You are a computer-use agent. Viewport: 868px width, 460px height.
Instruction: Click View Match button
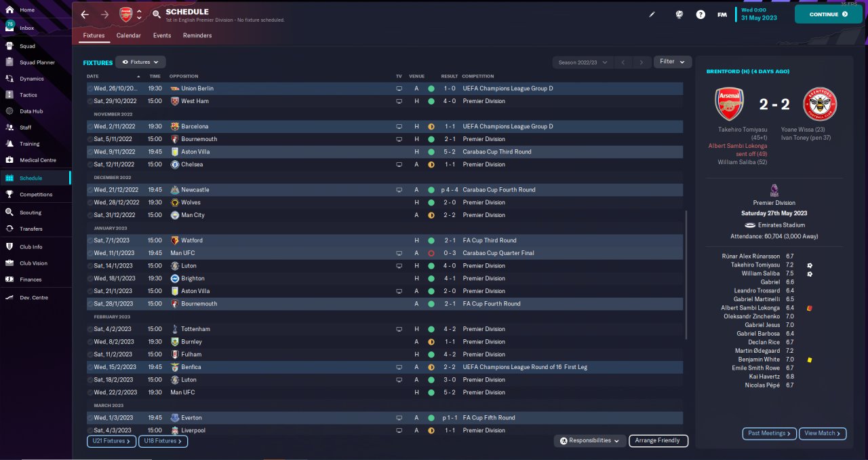[x=823, y=434]
